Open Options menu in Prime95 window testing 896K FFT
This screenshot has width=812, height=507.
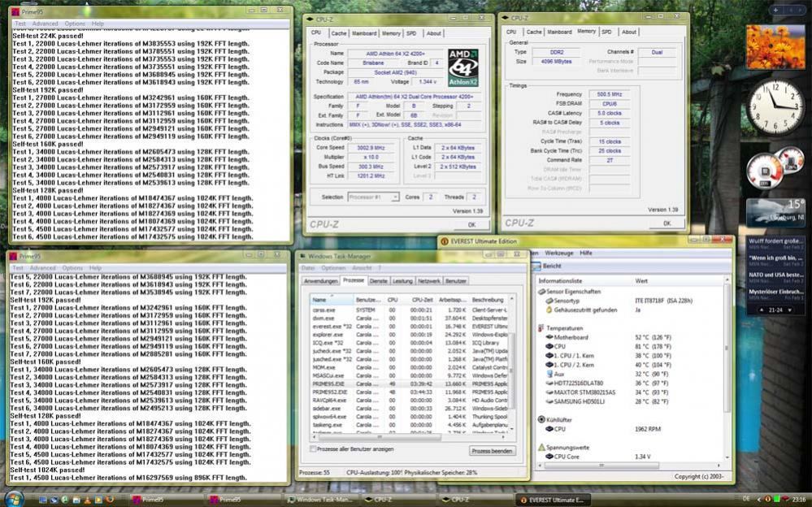pyautogui.click(x=72, y=268)
